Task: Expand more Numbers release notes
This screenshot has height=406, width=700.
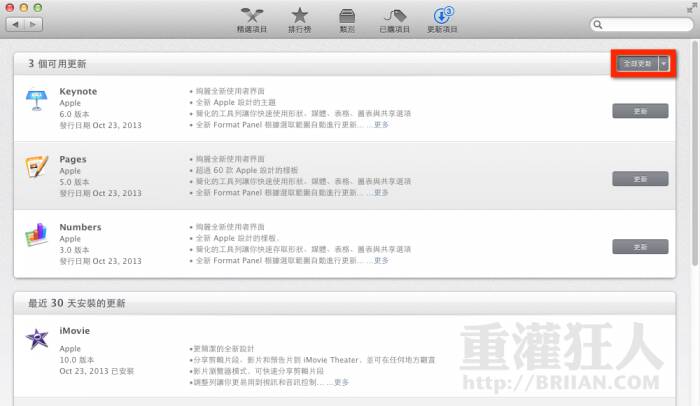Action: pos(381,260)
